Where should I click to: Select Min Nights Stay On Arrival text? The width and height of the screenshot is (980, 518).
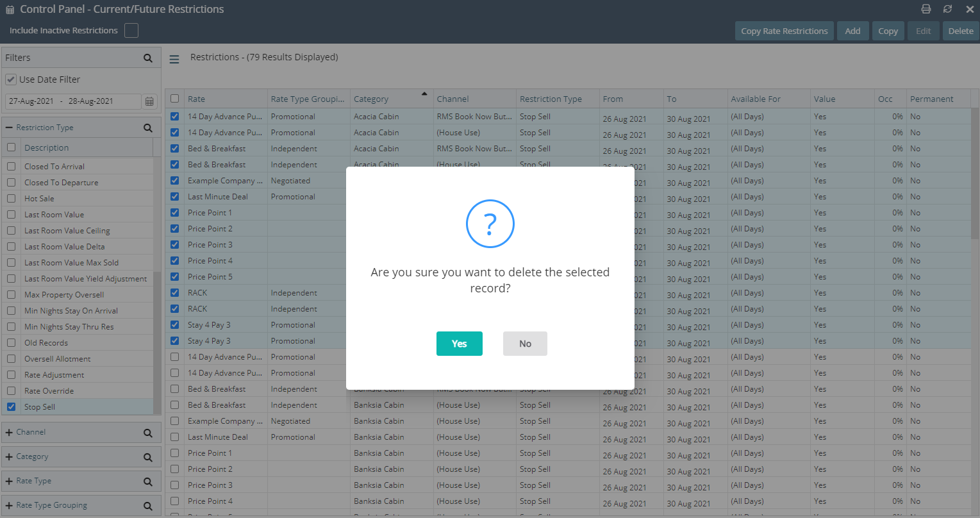[71, 310]
